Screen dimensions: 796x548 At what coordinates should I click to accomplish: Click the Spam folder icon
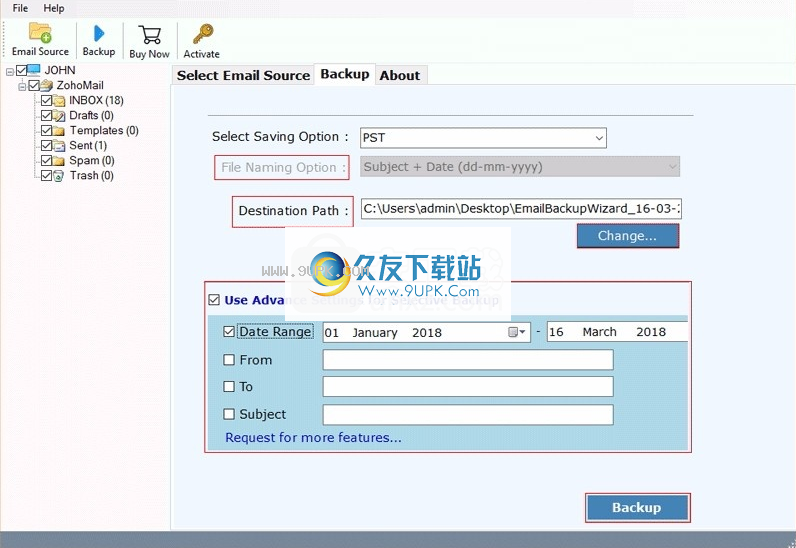tap(59, 160)
